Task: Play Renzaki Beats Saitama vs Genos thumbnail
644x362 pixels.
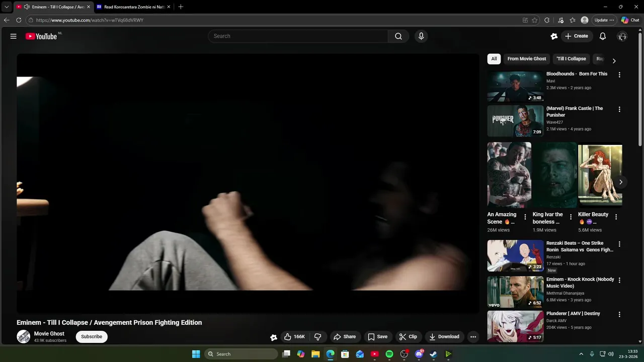Action: point(515,255)
